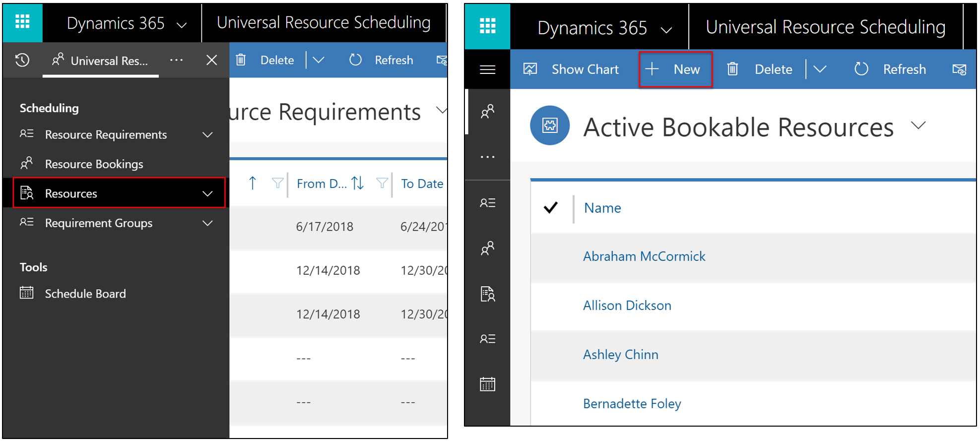Click top people icon in collapsed sidebar
This screenshot has width=980, height=441.
coord(487,112)
